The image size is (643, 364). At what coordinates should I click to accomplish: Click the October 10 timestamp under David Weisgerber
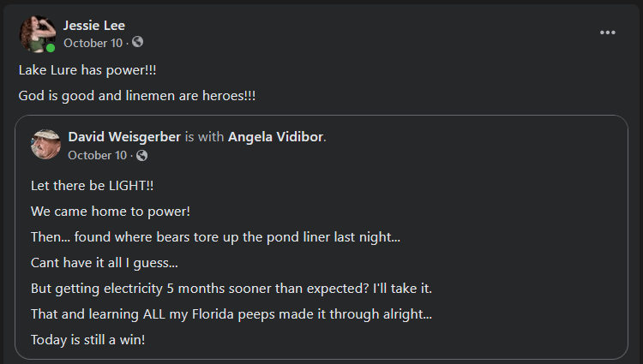pyautogui.click(x=97, y=155)
